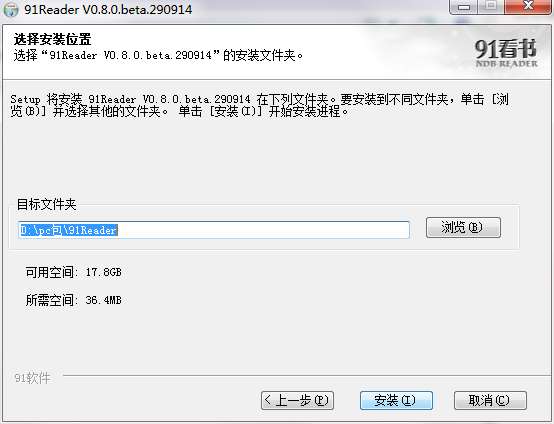554x424 pixels.
Task: Open folder browser via 浏览(B) button
Action: [463, 228]
